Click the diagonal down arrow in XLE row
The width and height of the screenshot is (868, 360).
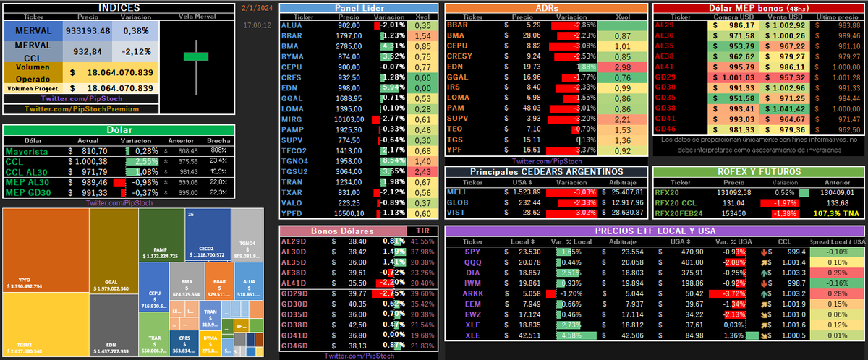point(765,335)
